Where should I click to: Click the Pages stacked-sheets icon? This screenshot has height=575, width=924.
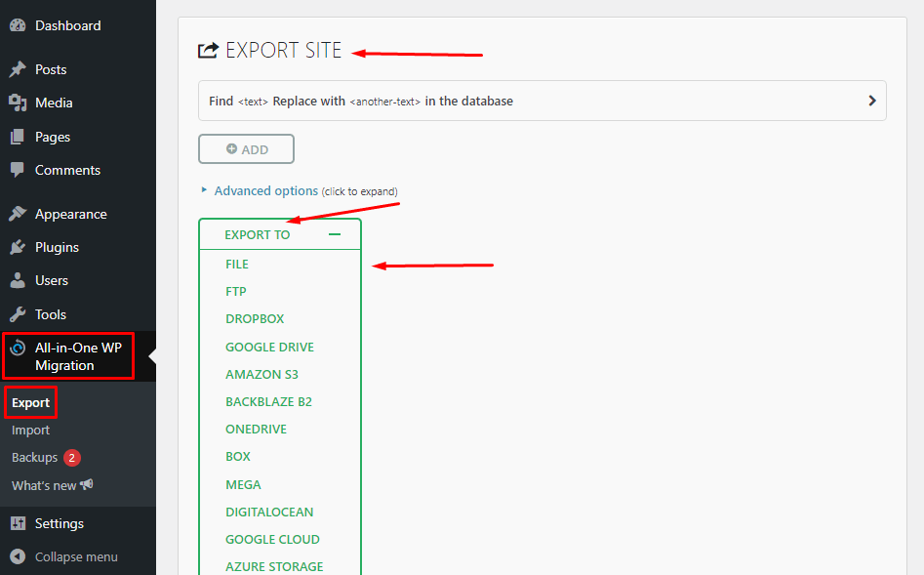point(18,137)
